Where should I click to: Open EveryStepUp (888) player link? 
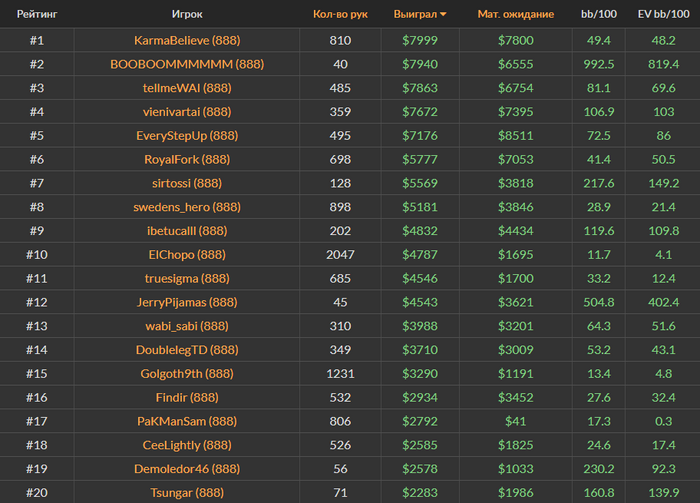pos(187,136)
